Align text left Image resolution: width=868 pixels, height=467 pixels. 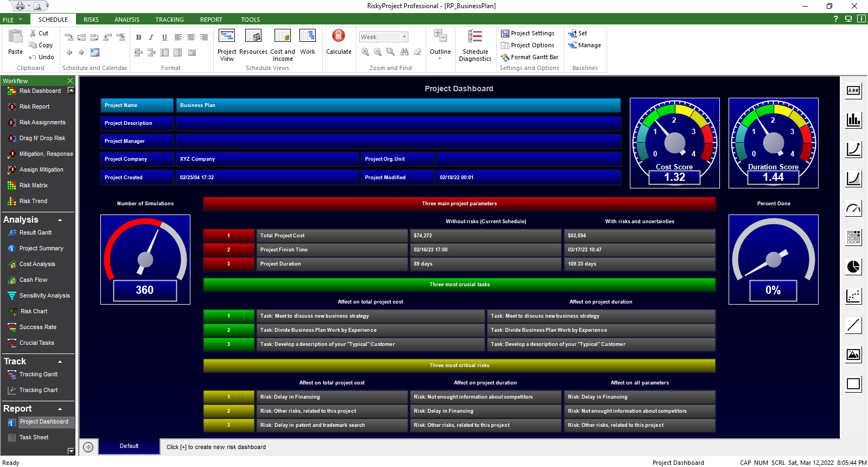point(178,37)
